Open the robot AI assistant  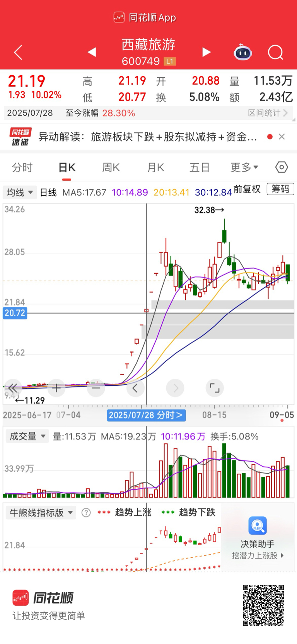[243, 52]
